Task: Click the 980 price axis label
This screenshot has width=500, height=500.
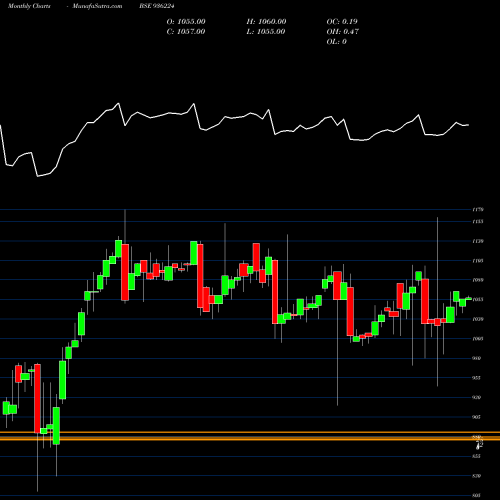Action: click(477, 358)
